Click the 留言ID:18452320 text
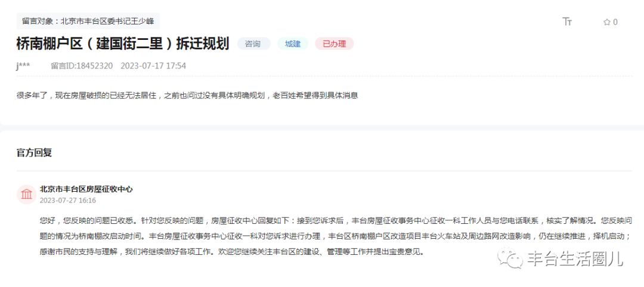 click(x=82, y=66)
